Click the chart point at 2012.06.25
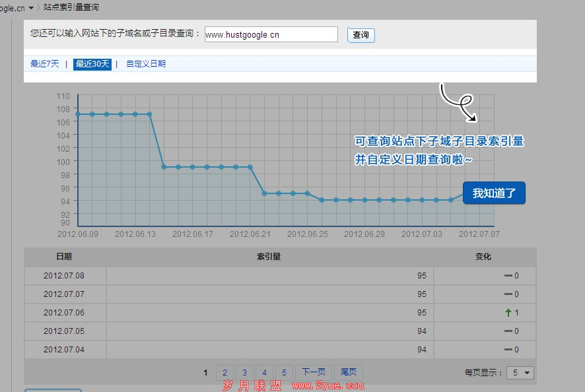585x392 pixels. [308, 193]
